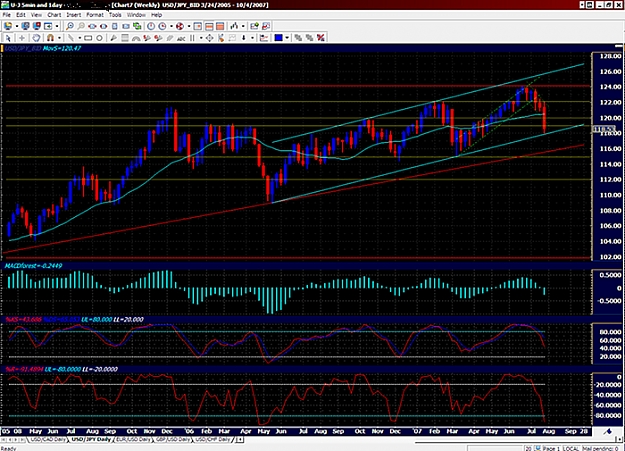Screen dimensions: 625x451
Task: Open the dropdown beside the red circular icon
Action: pyautogui.click(x=189, y=26)
